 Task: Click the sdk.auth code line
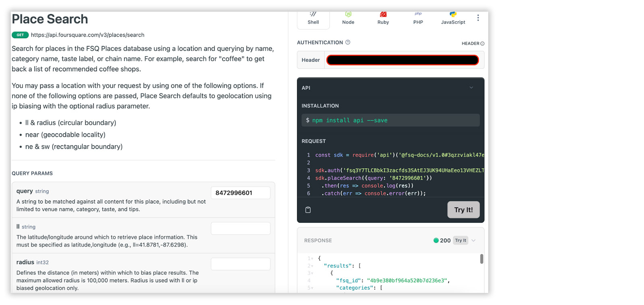(x=400, y=170)
